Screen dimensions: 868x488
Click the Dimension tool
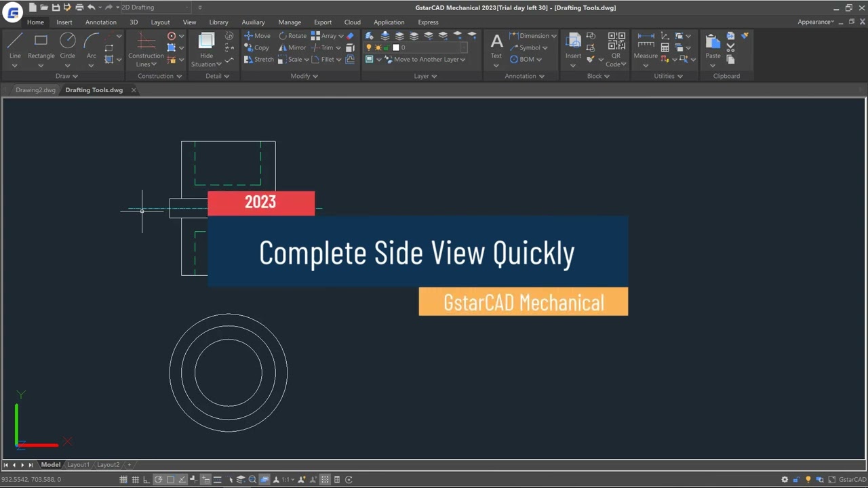pos(529,36)
